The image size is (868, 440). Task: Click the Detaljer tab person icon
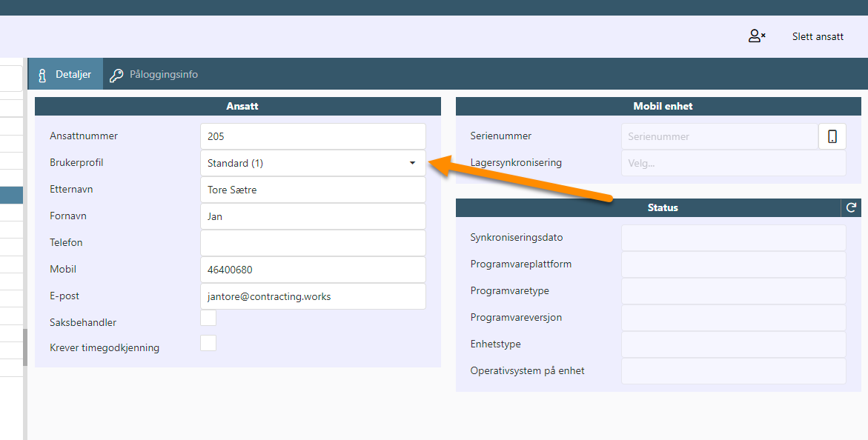pos(42,76)
